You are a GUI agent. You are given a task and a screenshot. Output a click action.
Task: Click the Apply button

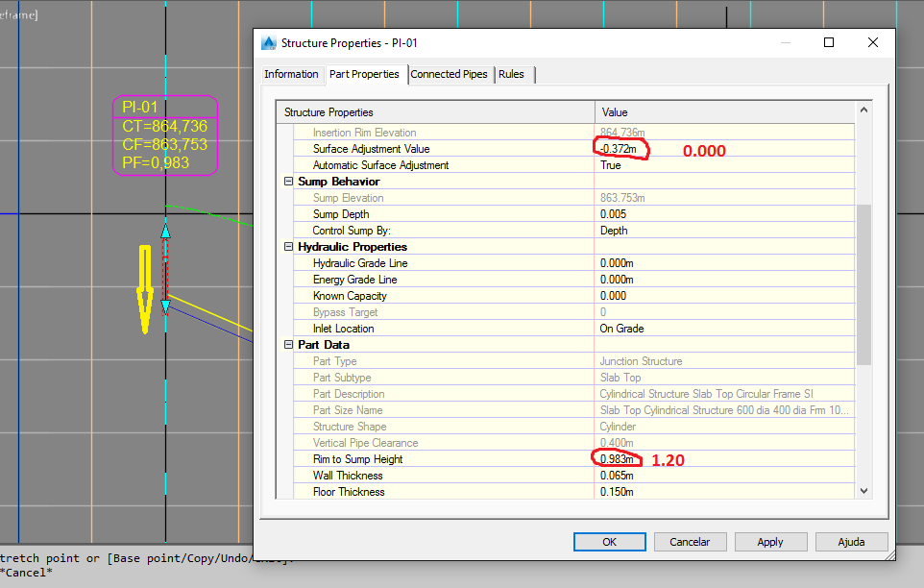770,541
